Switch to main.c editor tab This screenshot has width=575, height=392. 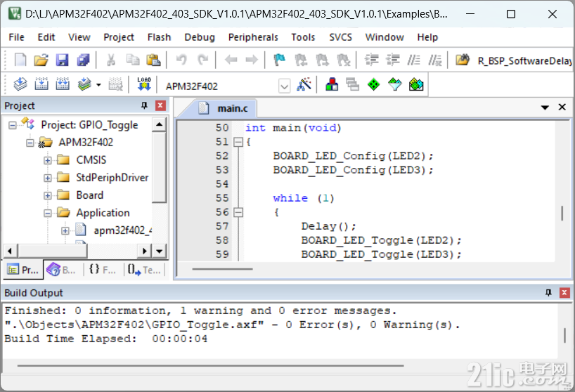(224, 108)
